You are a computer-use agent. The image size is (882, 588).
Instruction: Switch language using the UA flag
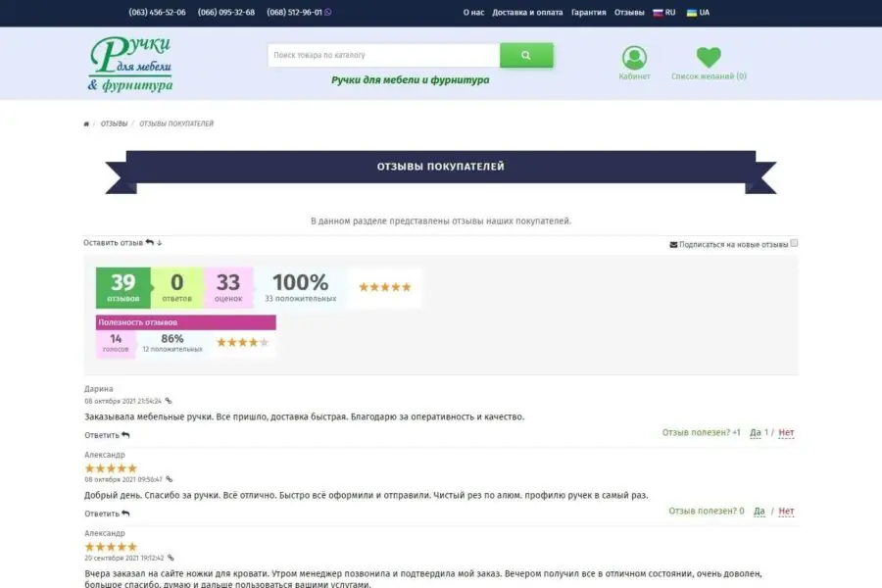(x=698, y=13)
